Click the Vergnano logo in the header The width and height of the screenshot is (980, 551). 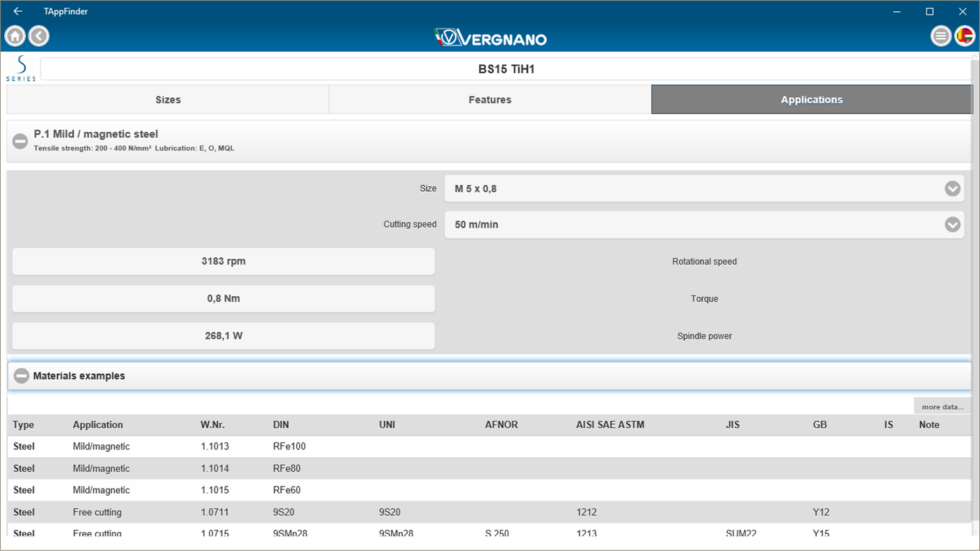click(490, 38)
